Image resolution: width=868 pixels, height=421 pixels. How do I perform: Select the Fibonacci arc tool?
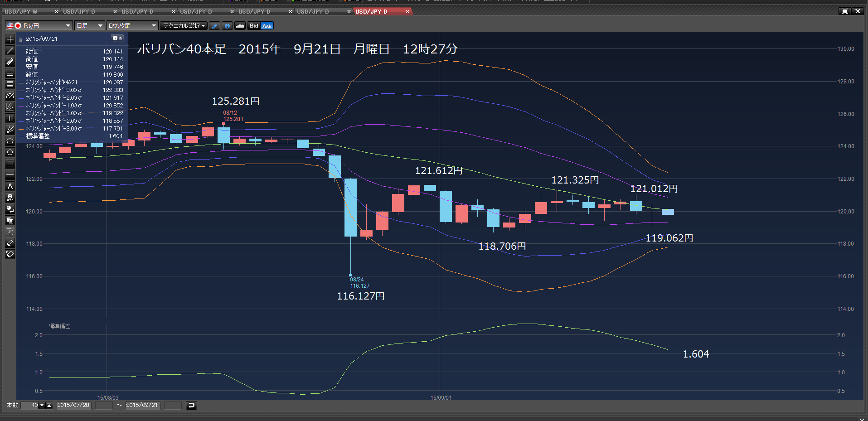click(10, 96)
